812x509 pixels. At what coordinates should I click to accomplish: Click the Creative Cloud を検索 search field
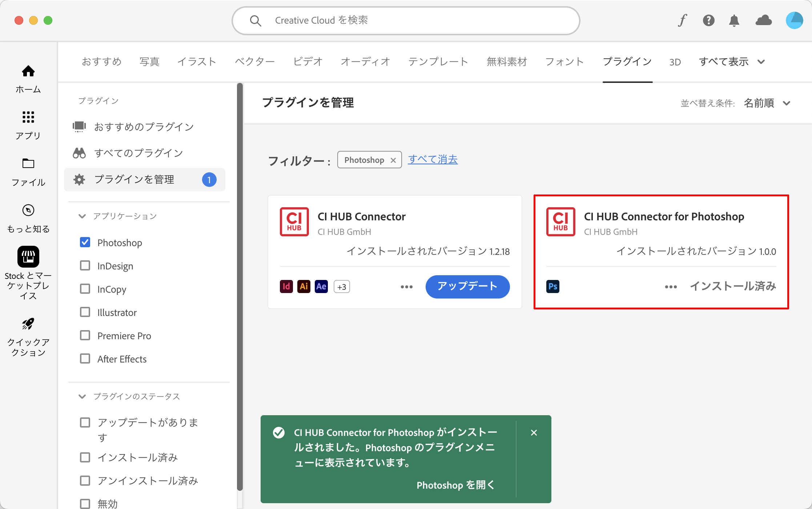click(406, 20)
